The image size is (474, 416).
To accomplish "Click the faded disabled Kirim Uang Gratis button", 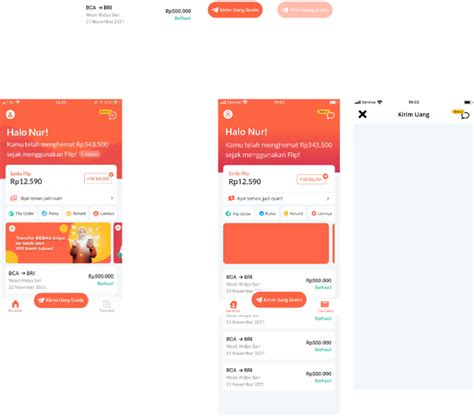I will 305,10.
